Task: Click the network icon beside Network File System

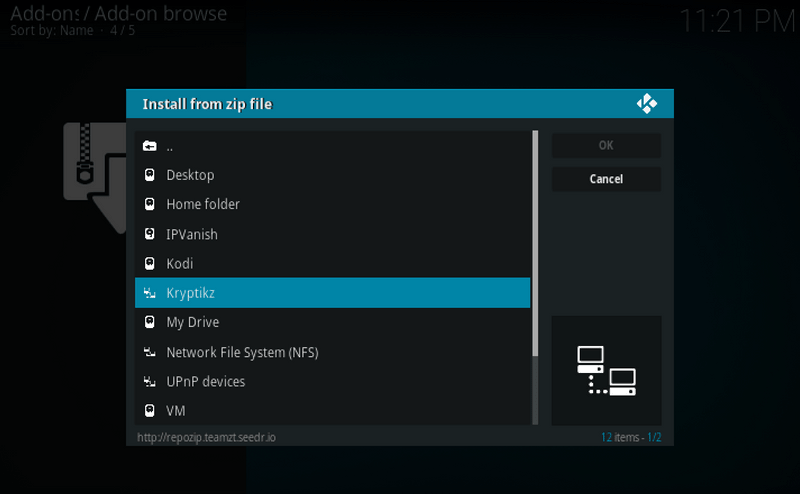Action: 149,352
